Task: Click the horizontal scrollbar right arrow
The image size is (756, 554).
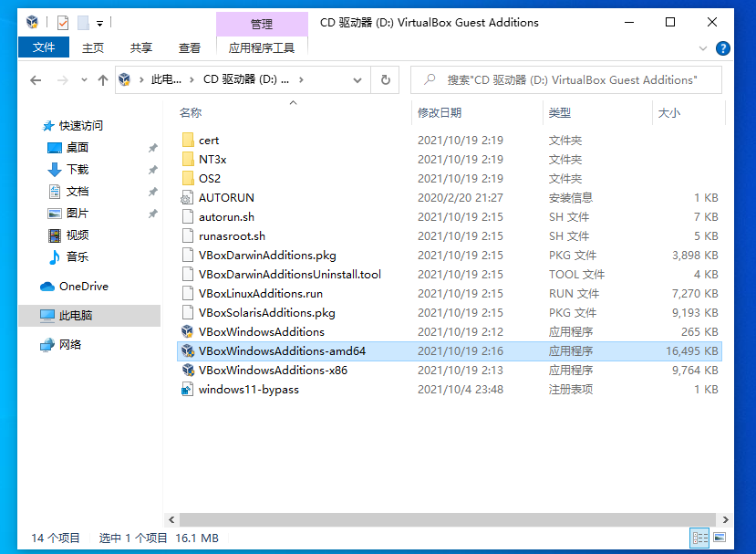Action: (x=726, y=519)
